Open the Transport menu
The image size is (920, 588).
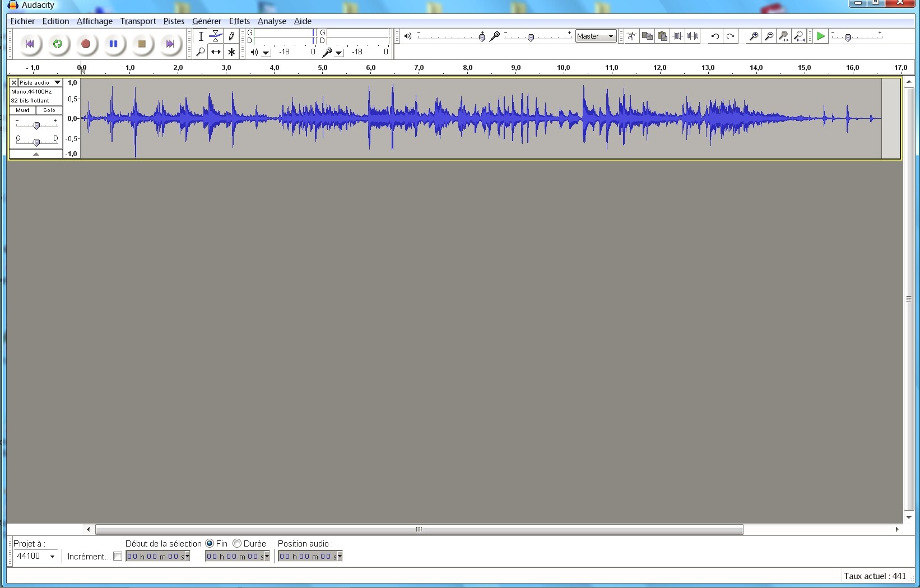(138, 21)
